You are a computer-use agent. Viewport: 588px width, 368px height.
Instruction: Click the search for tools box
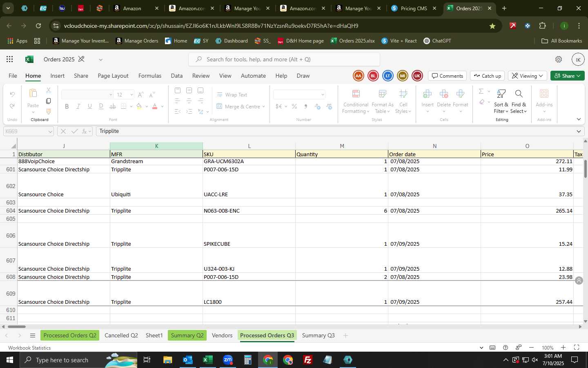(x=284, y=59)
